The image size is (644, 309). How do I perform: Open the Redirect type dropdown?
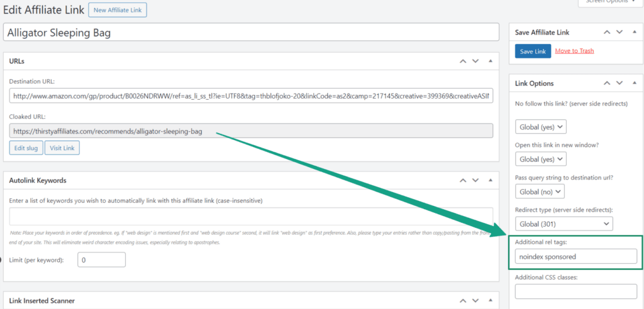[564, 224]
